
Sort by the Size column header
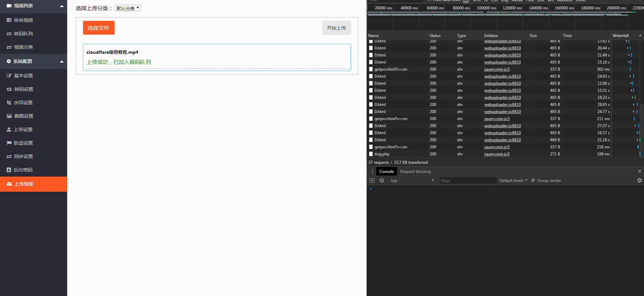[x=545, y=35]
